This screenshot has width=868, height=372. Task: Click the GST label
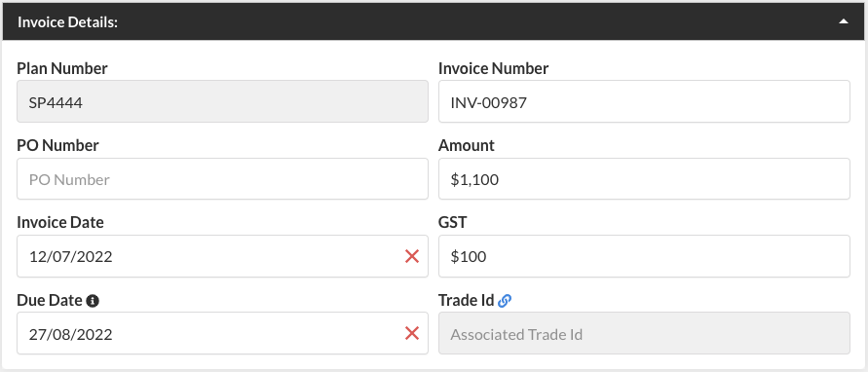[x=452, y=223]
